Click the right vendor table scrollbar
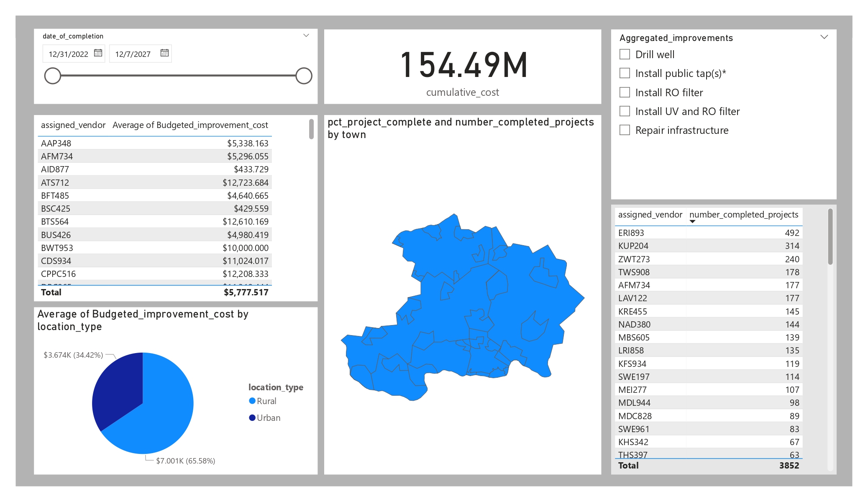 coord(830,237)
